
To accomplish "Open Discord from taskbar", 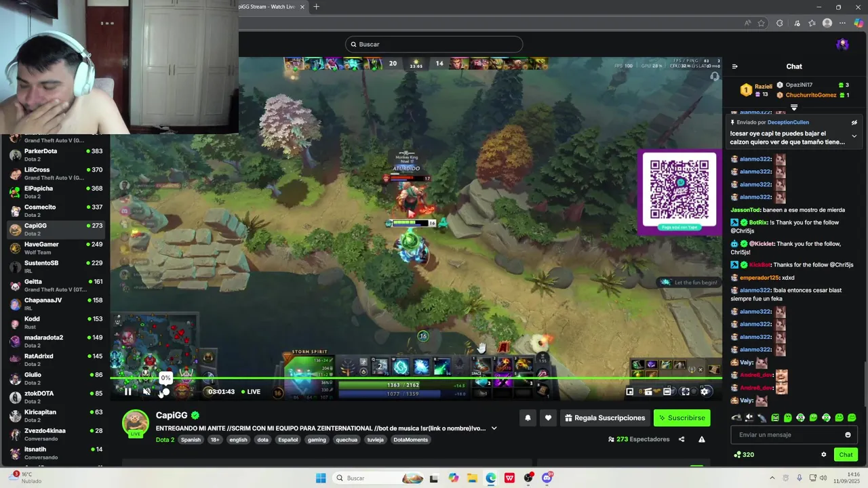I will [547, 478].
